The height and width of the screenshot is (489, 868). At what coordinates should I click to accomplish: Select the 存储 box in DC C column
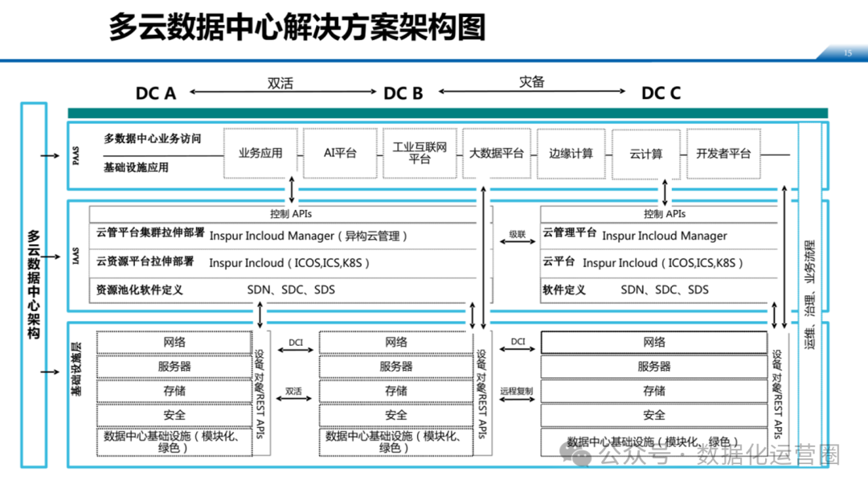point(654,391)
